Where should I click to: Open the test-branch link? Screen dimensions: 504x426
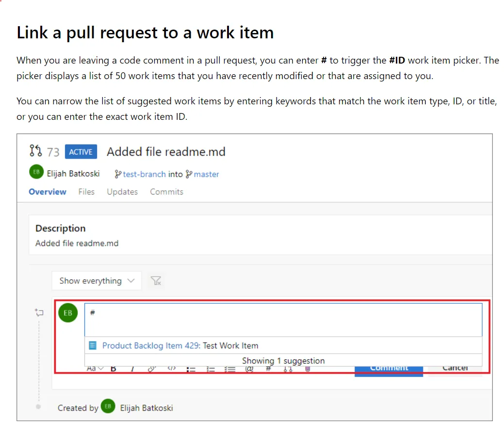click(x=145, y=174)
